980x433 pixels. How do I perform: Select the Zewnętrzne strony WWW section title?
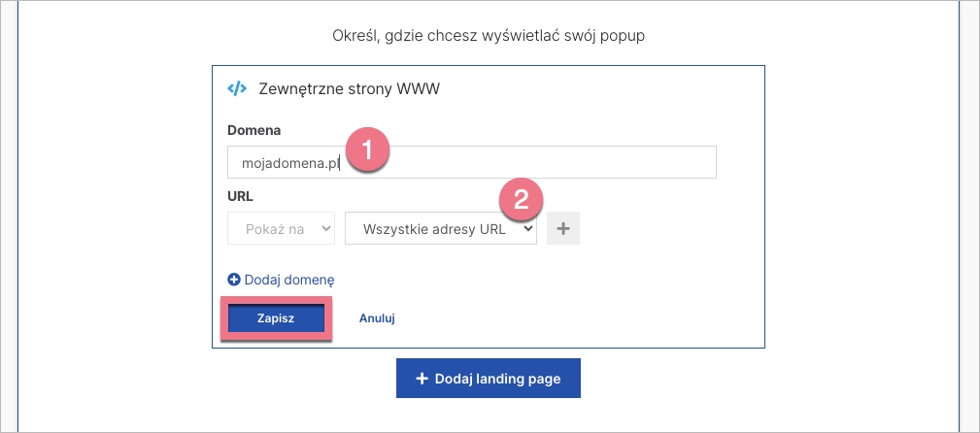(x=349, y=88)
